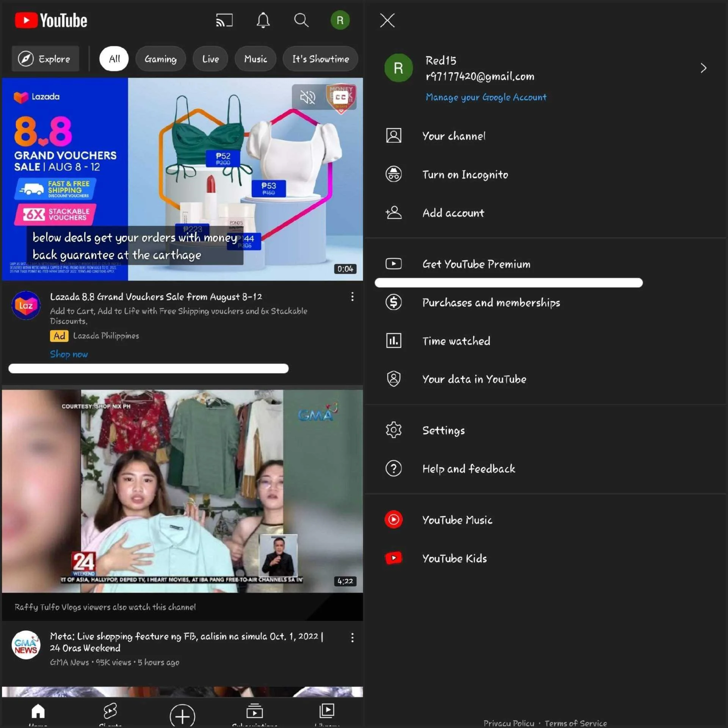The height and width of the screenshot is (728, 728).
Task: Tap the Create plus button
Action: [x=182, y=716]
